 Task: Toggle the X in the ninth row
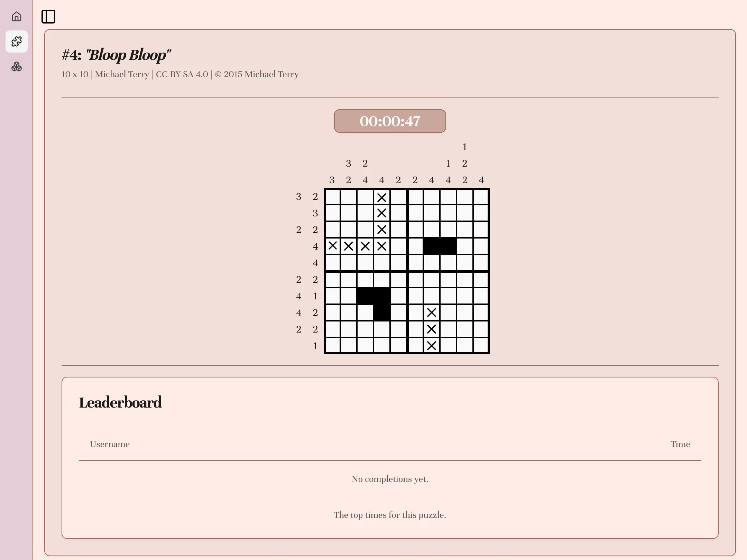click(x=432, y=329)
